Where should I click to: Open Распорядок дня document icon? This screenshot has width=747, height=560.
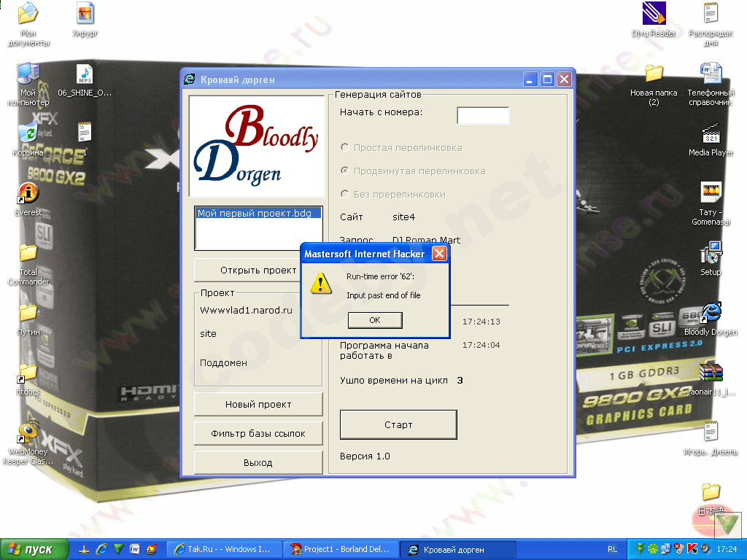coord(711,24)
